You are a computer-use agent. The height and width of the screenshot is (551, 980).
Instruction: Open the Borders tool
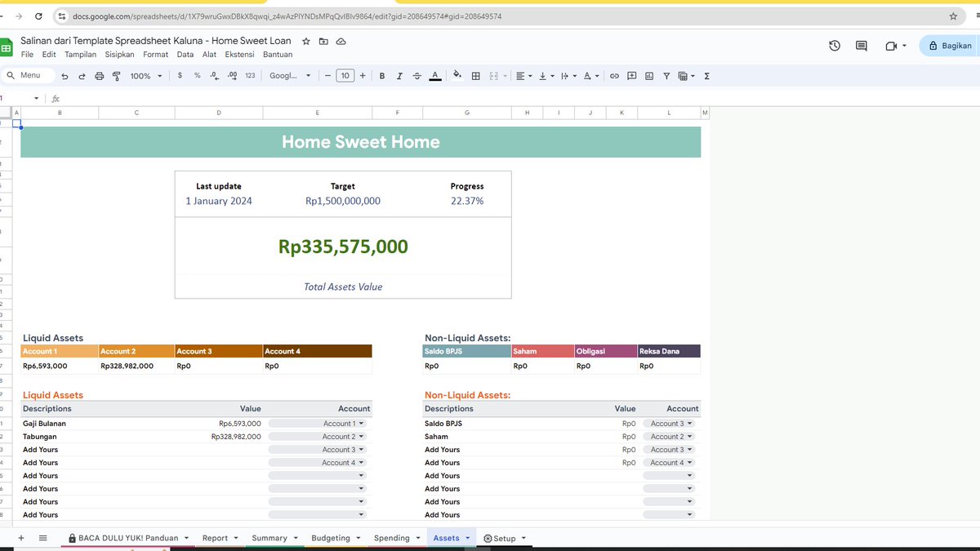point(475,76)
